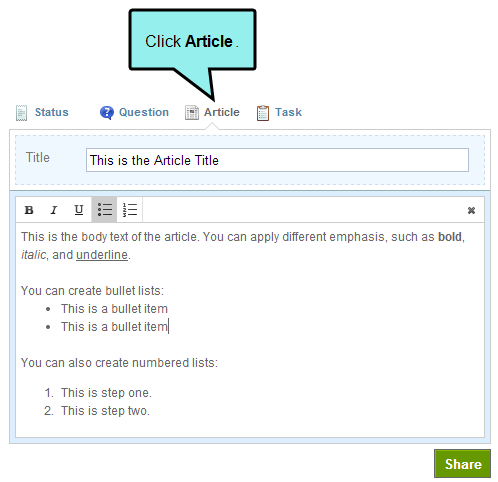The image size is (498, 482).
Task: Click the Status notepad icon
Action: tap(21, 113)
